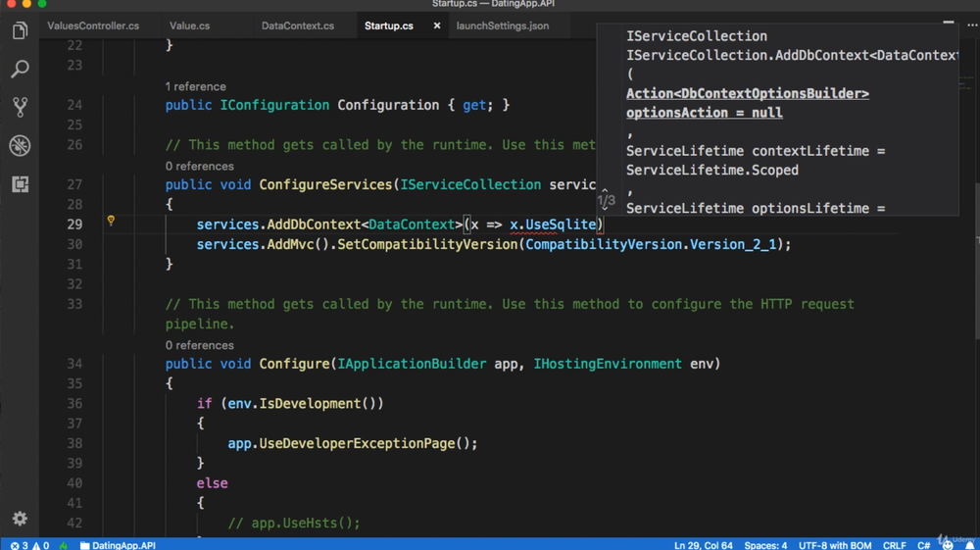Click the ConfigureServices method name
Viewport: 980px width, 550px height.
coord(325,184)
